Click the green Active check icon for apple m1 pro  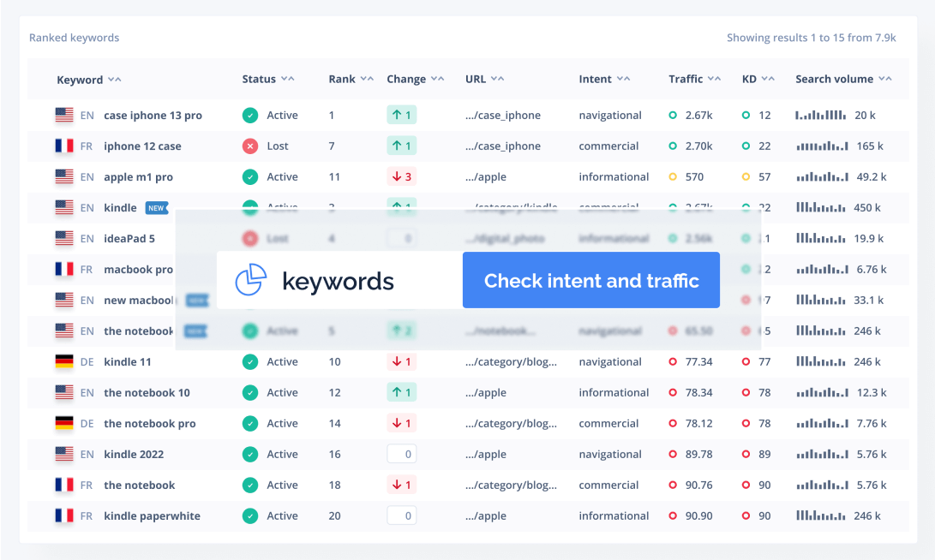[x=250, y=177]
